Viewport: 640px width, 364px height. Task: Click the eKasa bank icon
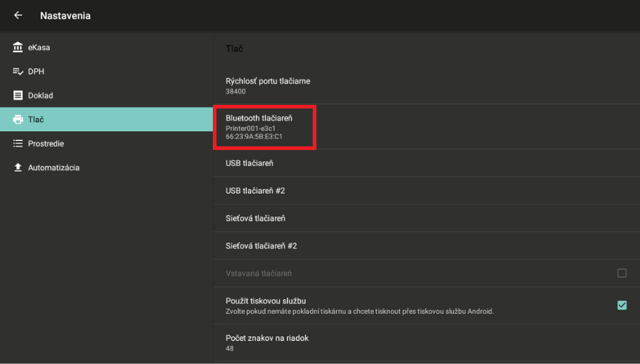click(18, 47)
